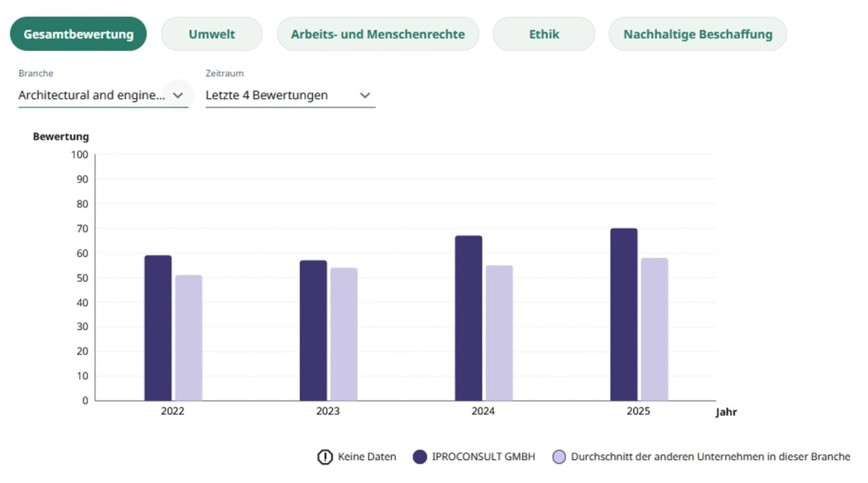Select the Gesamtbewertung tab

[x=78, y=33]
